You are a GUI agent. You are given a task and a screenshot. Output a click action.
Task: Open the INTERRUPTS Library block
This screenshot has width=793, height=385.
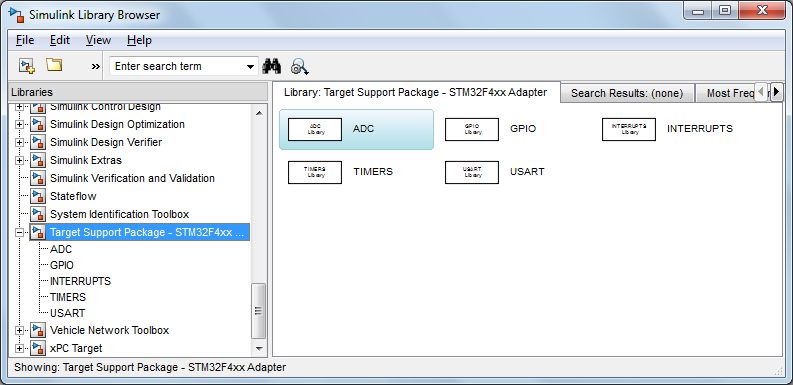tap(629, 129)
